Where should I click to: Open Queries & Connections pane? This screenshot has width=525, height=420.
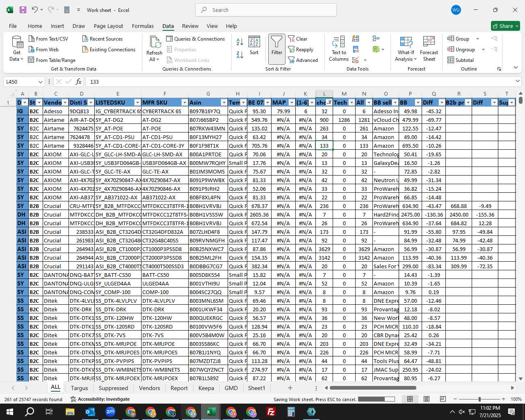pyautogui.click(x=196, y=39)
